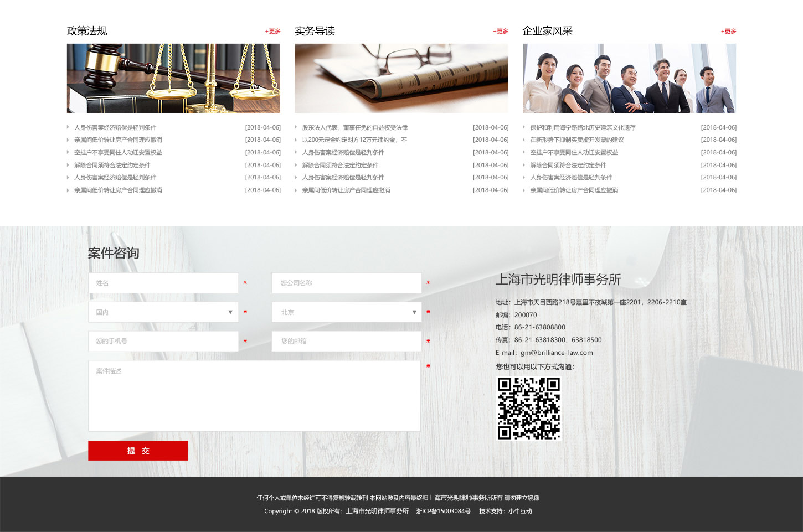Open the business team photo
This screenshot has width=803, height=532.
[629, 79]
